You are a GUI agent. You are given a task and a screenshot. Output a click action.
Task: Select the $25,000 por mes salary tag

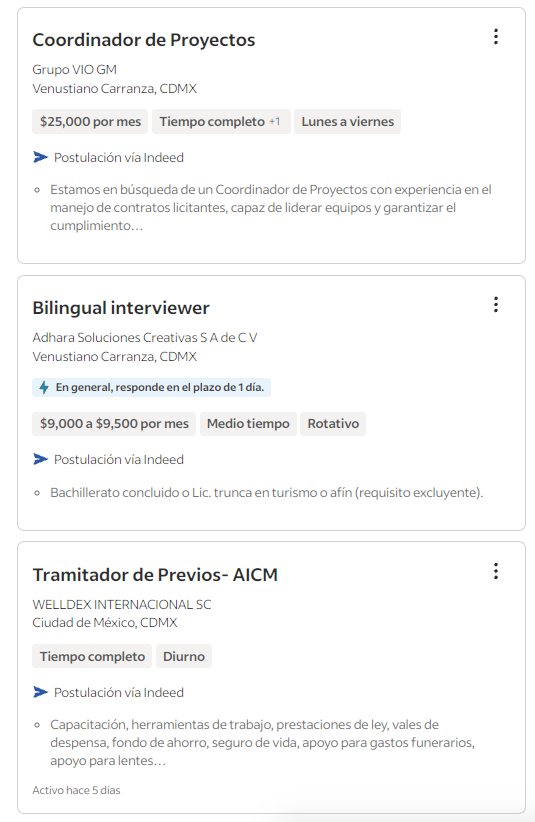tap(90, 122)
